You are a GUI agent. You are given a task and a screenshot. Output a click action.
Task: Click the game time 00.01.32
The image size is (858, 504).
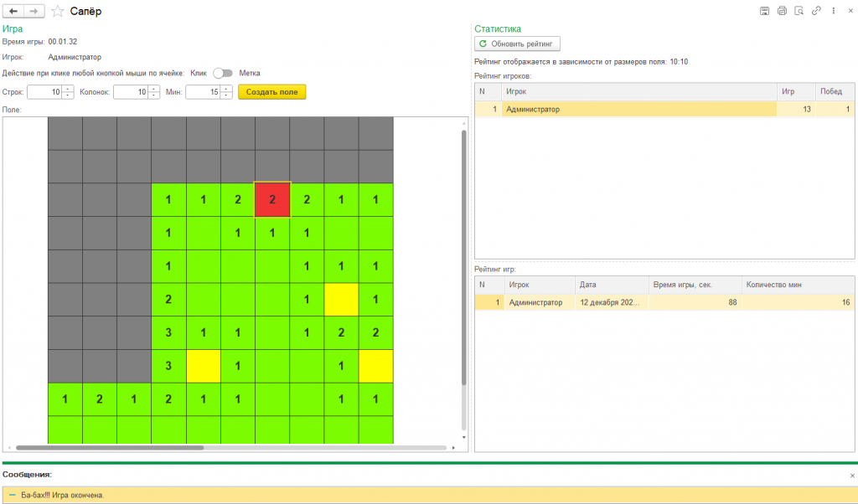click(62, 42)
